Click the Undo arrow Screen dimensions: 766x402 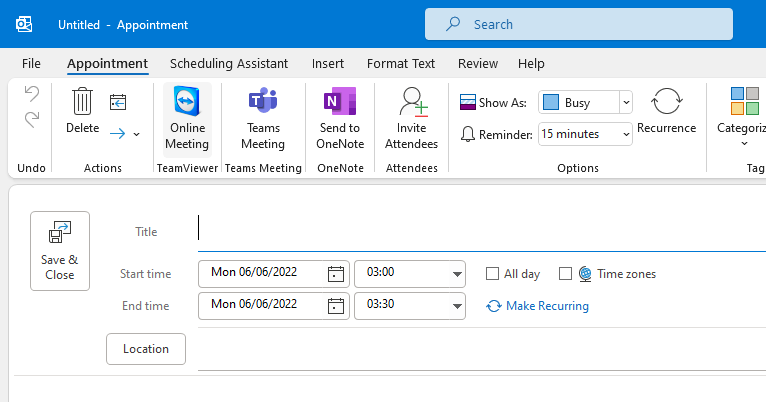[32, 94]
